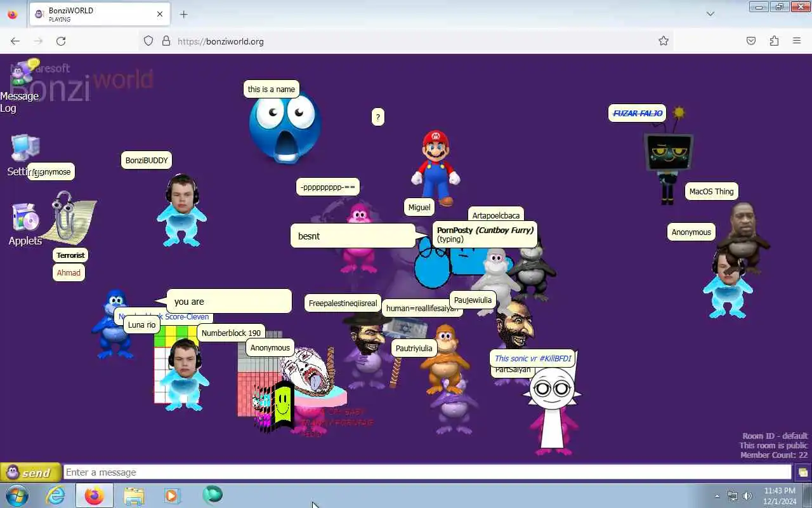Click the Clippy paperclip avatar
This screenshot has width=812, height=508.
point(69,219)
